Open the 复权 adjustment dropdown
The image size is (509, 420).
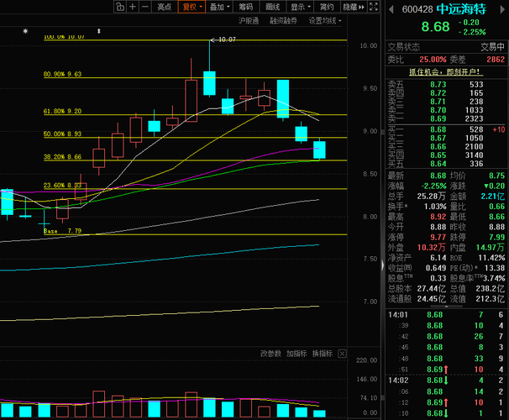click(192, 7)
